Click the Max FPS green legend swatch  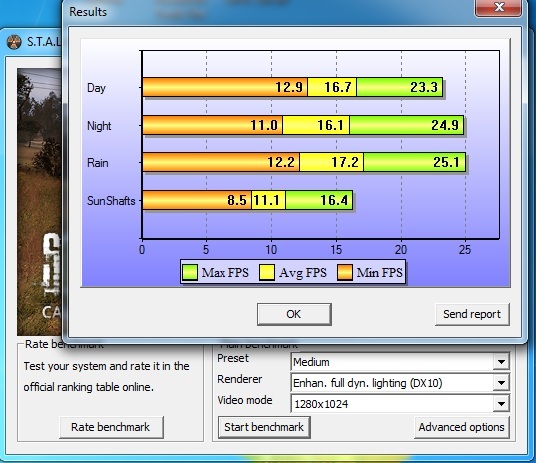click(190, 273)
